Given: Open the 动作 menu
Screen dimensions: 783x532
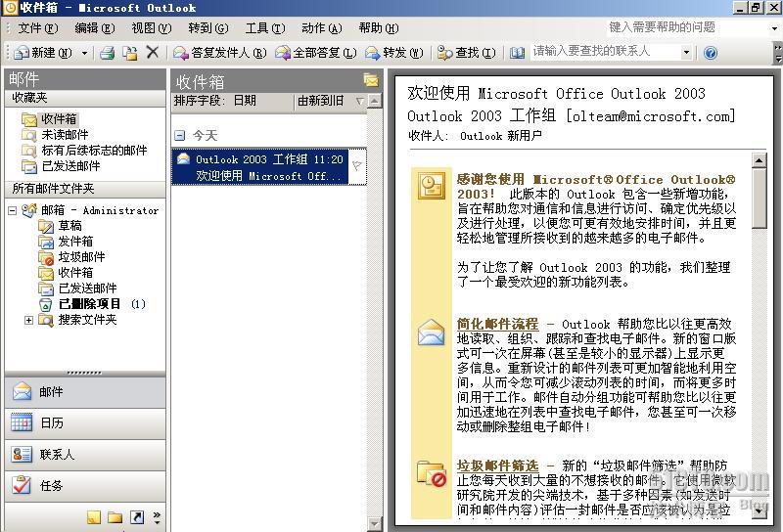Looking at the screenshot, I should tap(321, 28).
